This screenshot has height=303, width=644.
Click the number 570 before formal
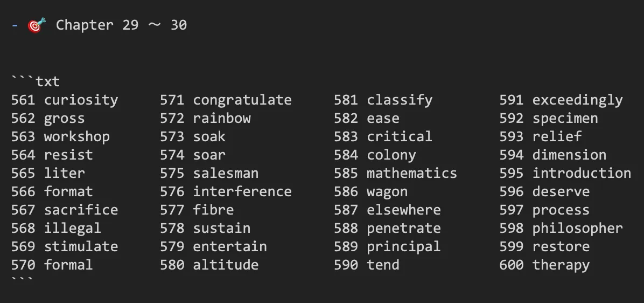pos(23,265)
